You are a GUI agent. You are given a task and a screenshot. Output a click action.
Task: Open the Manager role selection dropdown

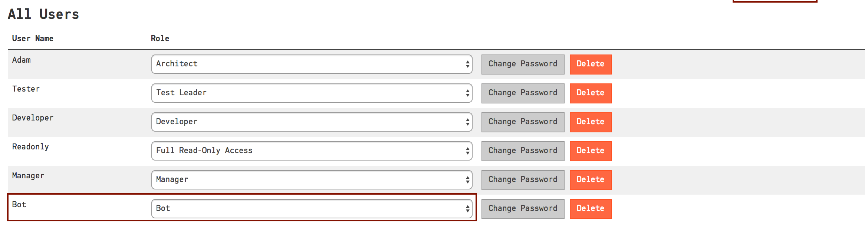pos(312,179)
